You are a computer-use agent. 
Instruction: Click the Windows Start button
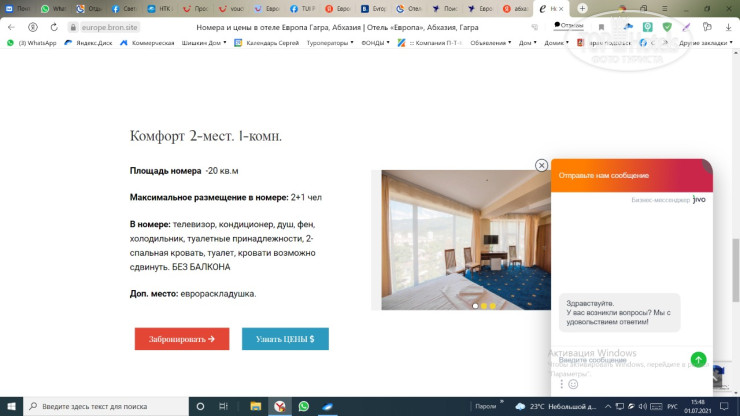pos(11,406)
